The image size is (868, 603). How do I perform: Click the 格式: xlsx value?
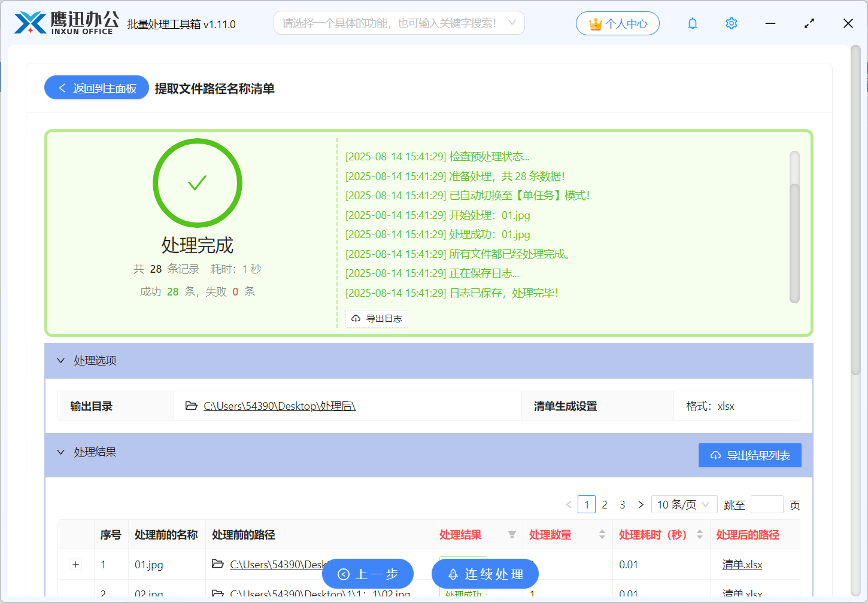click(x=710, y=406)
